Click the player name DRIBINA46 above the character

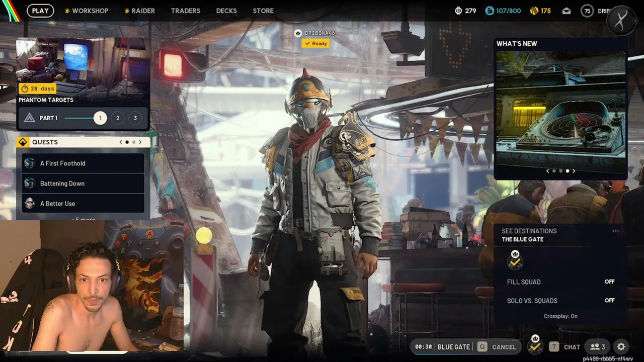point(320,33)
